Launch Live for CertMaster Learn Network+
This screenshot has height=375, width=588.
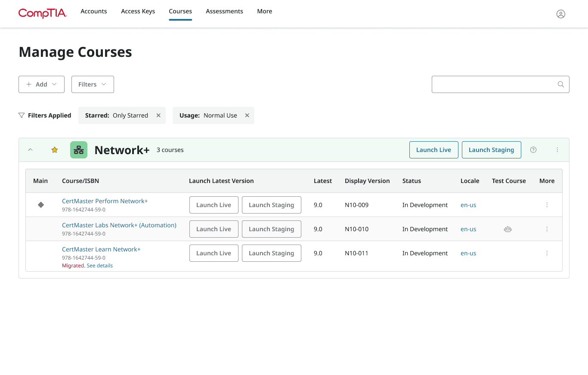click(214, 253)
